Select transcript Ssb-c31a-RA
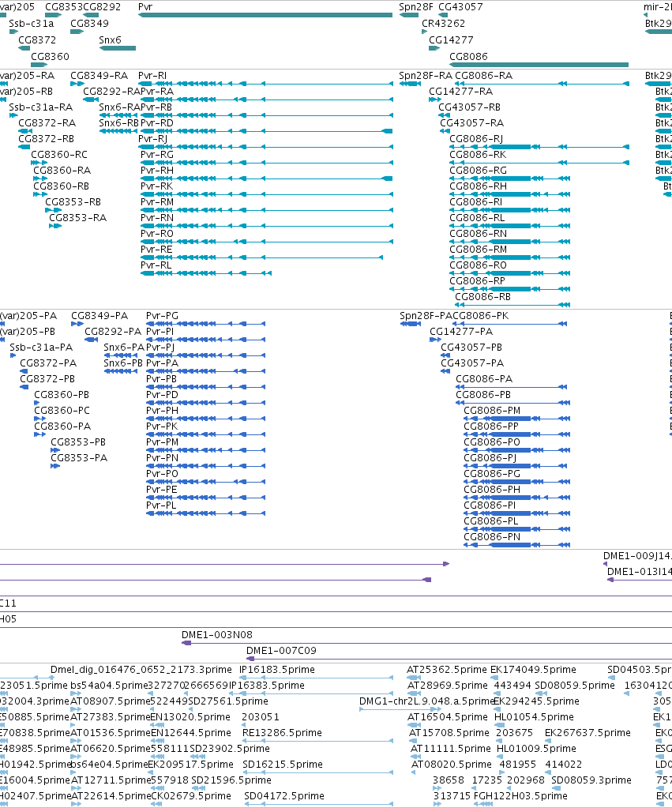The width and height of the screenshot is (672, 808). [x=41, y=107]
